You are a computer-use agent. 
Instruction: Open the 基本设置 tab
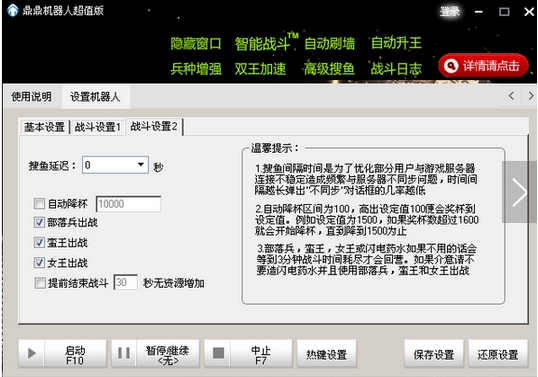click(44, 127)
